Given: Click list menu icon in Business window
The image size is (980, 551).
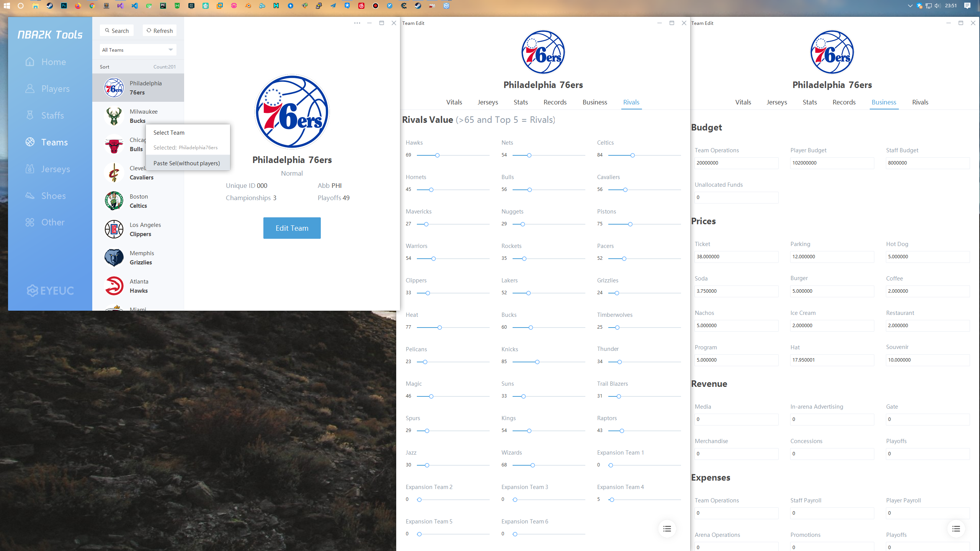Looking at the screenshot, I should coord(956,529).
